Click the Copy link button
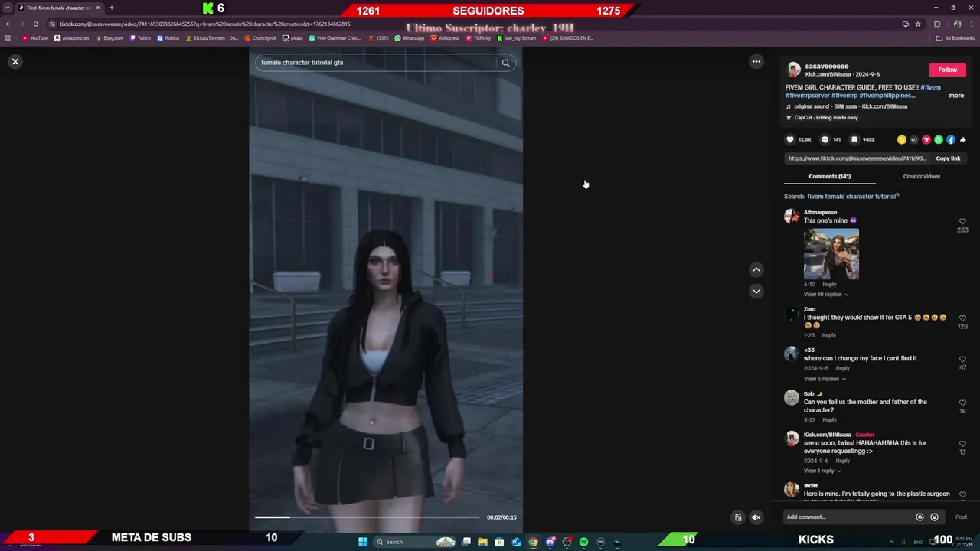The width and height of the screenshot is (980, 551). 948,158
